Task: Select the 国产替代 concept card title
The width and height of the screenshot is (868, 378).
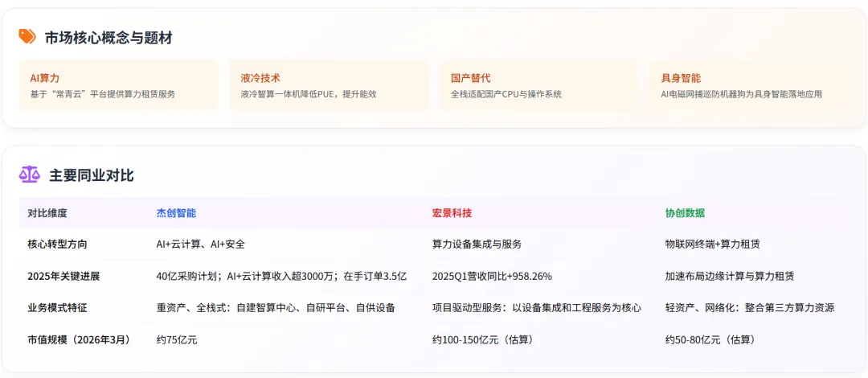Action: 470,78
